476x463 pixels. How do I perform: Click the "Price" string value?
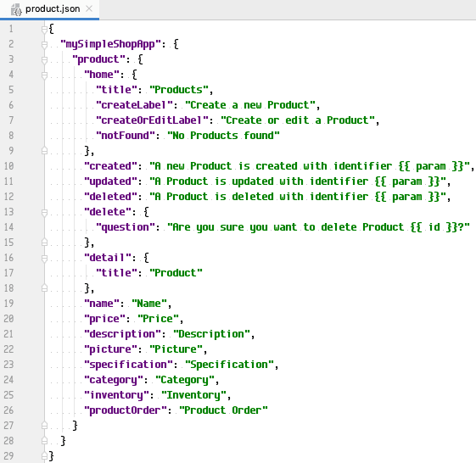[x=158, y=319]
